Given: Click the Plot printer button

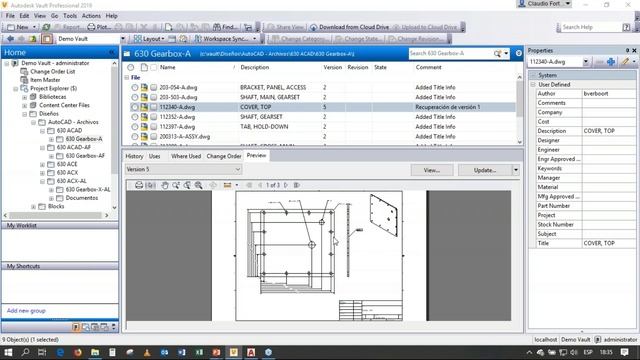Looking at the screenshot, I should [99, 27].
